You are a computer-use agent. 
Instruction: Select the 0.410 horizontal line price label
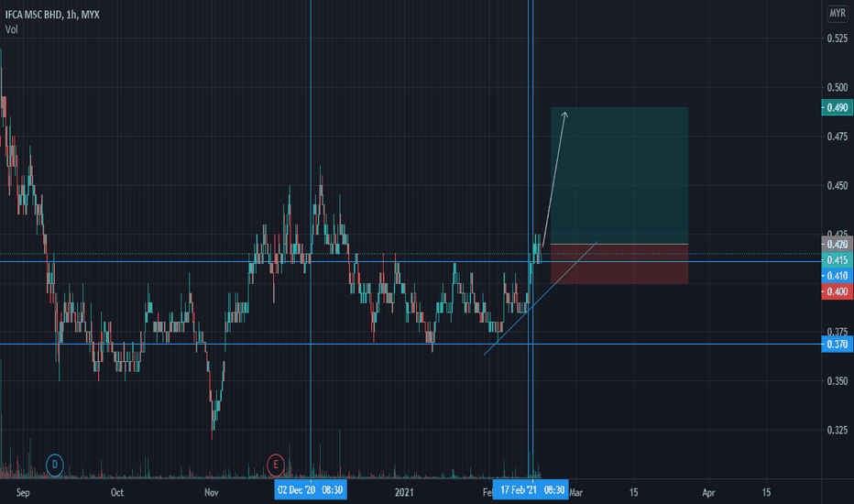pyautogui.click(x=838, y=276)
